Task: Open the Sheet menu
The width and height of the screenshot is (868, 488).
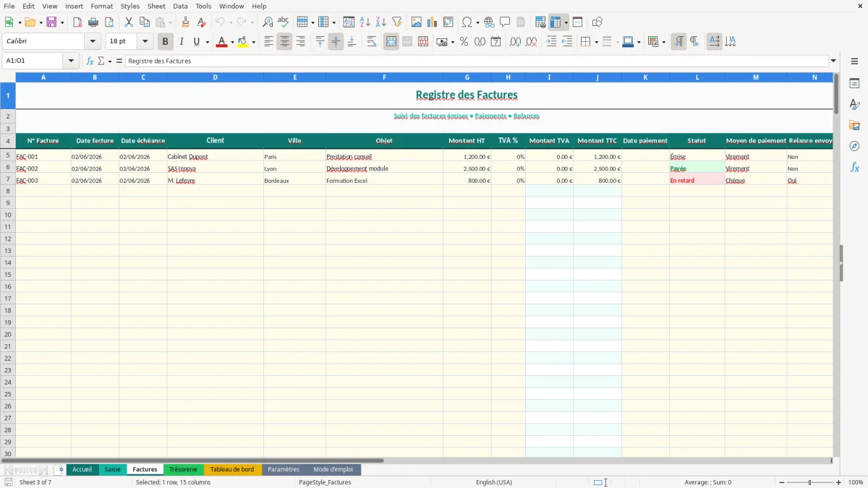Action: coord(156,6)
